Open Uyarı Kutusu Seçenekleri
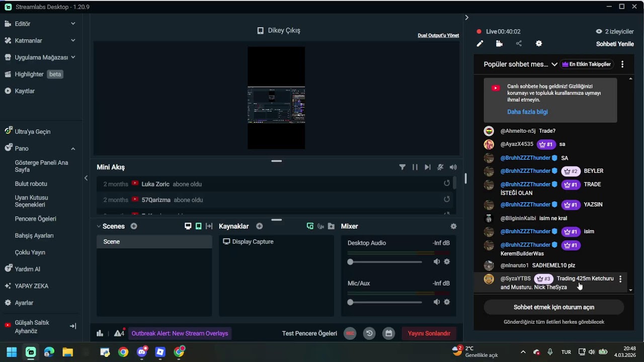This screenshot has height=362, width=644. [32, 201]
